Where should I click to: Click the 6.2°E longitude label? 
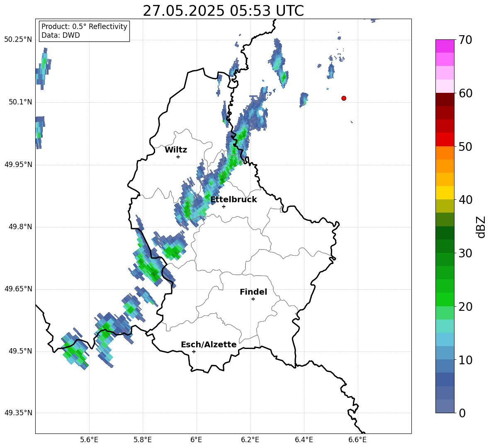(250, 440)
